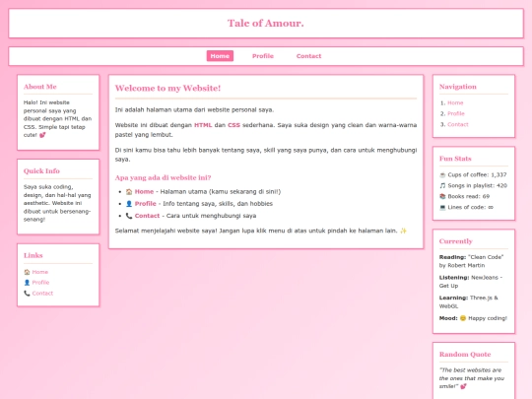Click the highlighted CSS word in the paragraph
532x399 pixels.
pos(233,125)
